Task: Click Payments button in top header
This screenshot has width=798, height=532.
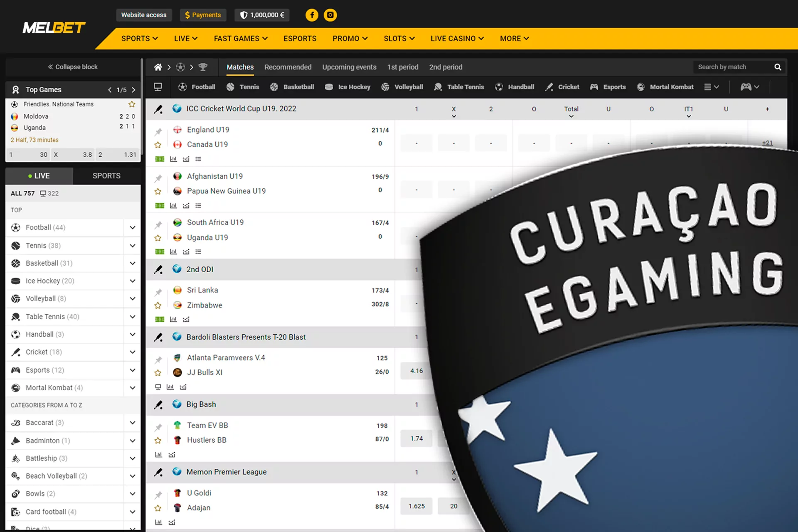Action: [x=202, y=14]
